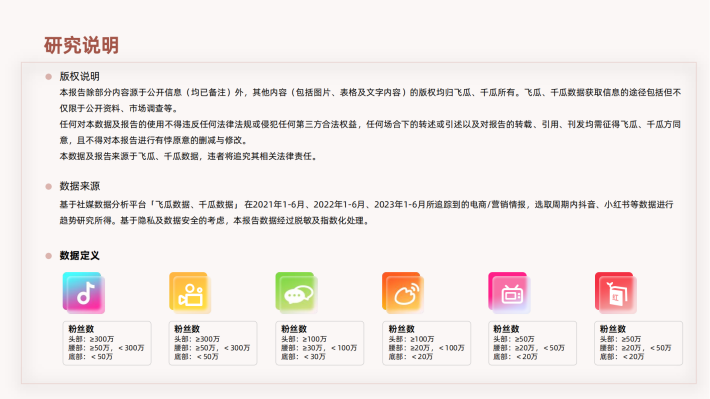Click the 数据来源 section heading
The image size is (710, 399).
click(x=80, y=186)
